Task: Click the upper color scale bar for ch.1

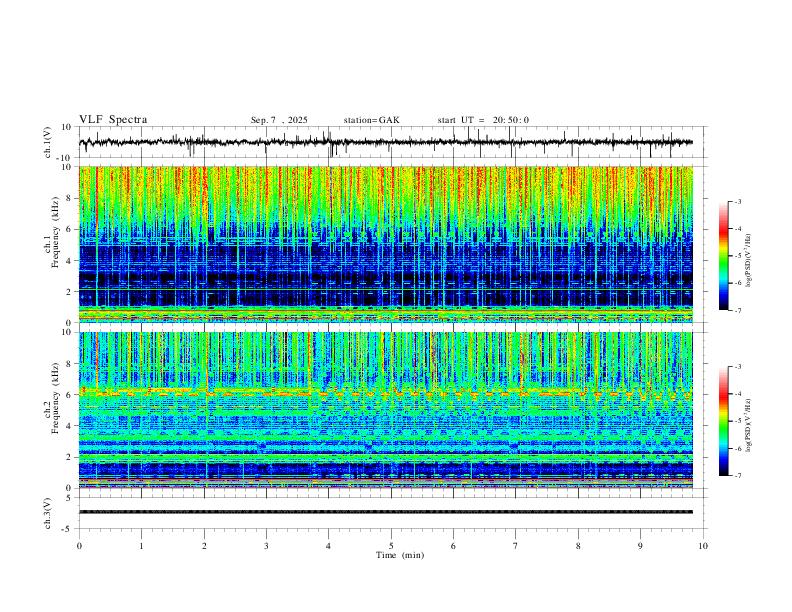Action: (x=723, y=256)
